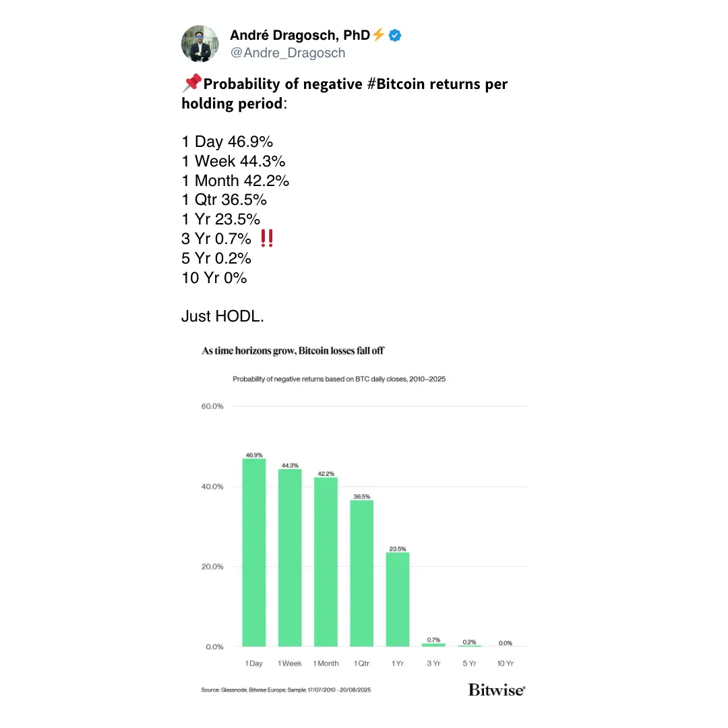Viewport: 728px width, 728px height.
Task: Click the 1 Week green bar
Action: click(290, 558)
